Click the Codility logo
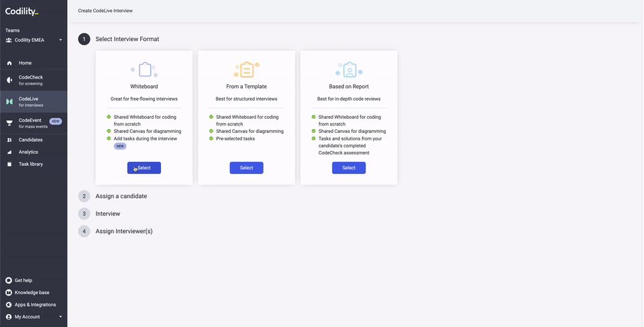Screen dimensions: 644x327 click(x=21, y=11)
